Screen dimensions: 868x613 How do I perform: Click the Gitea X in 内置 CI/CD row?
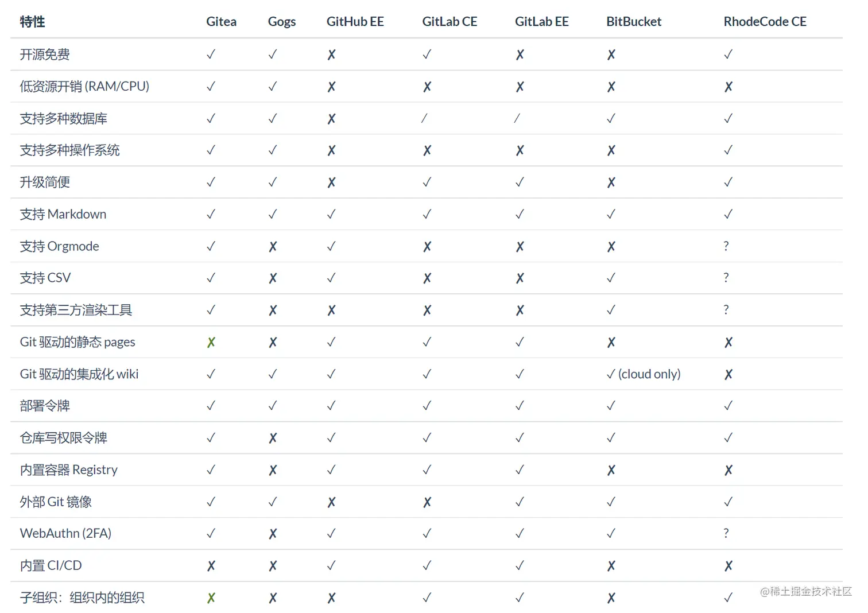point(211,566)
